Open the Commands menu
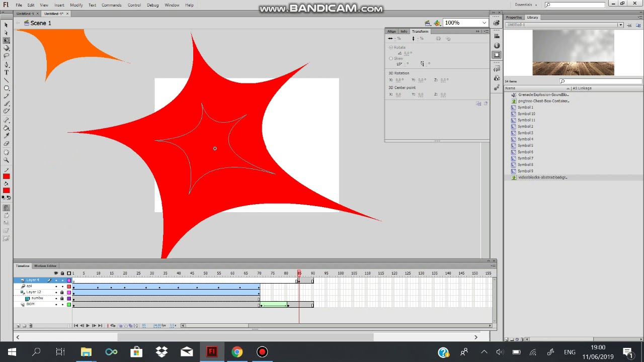The height and width of the screenshot is (362, 644). (x=111, y=5)
